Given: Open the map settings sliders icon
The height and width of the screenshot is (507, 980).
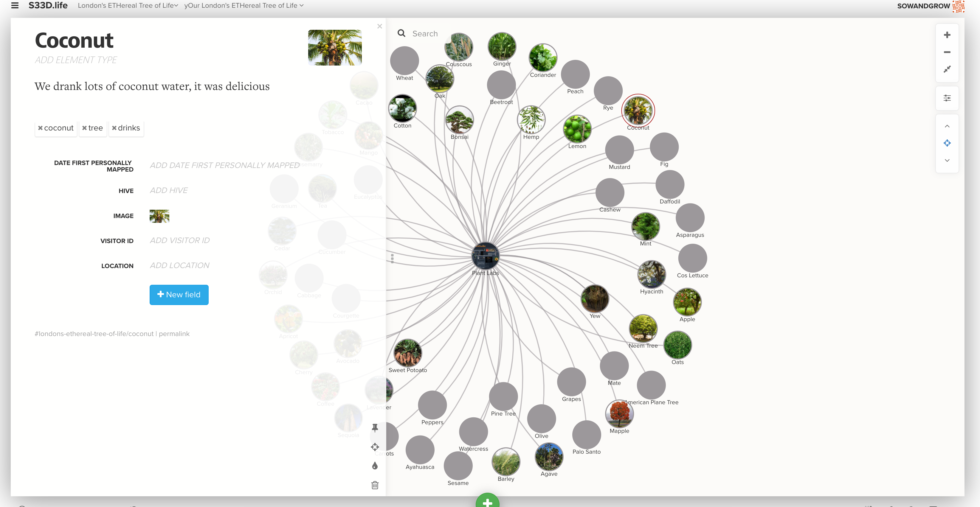Looking at the screenshot, I should pyautogui.click(x=947, y=98).
